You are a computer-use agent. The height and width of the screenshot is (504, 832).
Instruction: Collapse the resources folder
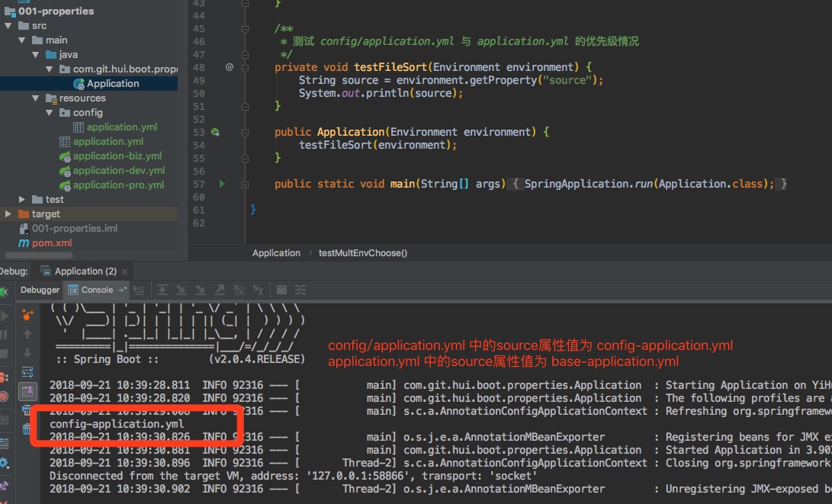point(36,98)
